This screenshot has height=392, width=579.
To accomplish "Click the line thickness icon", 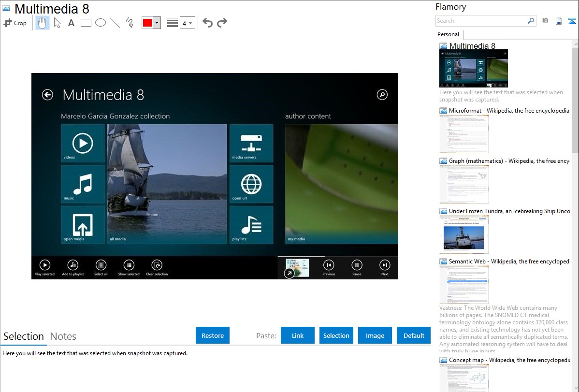I will [173, 23].
